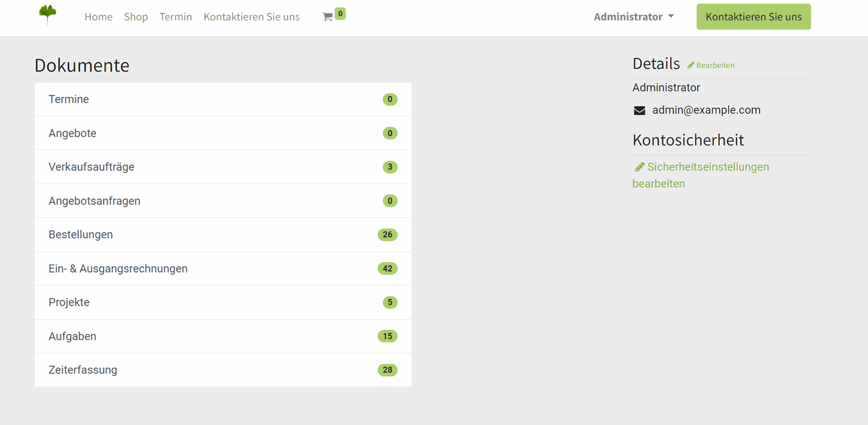The height and width of the screenshot is (425, 868).
Task: Click the pencil icon beside Details
Action: point(691,65)
